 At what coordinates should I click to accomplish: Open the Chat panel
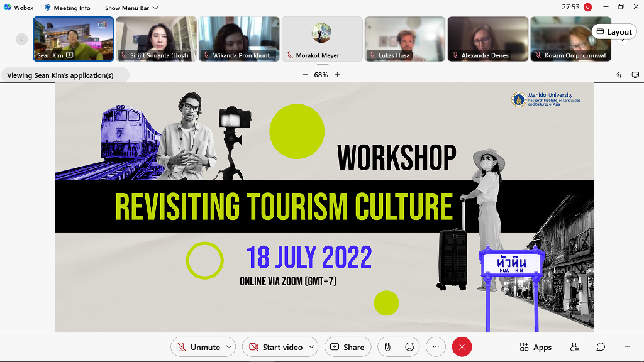[601, 347]
